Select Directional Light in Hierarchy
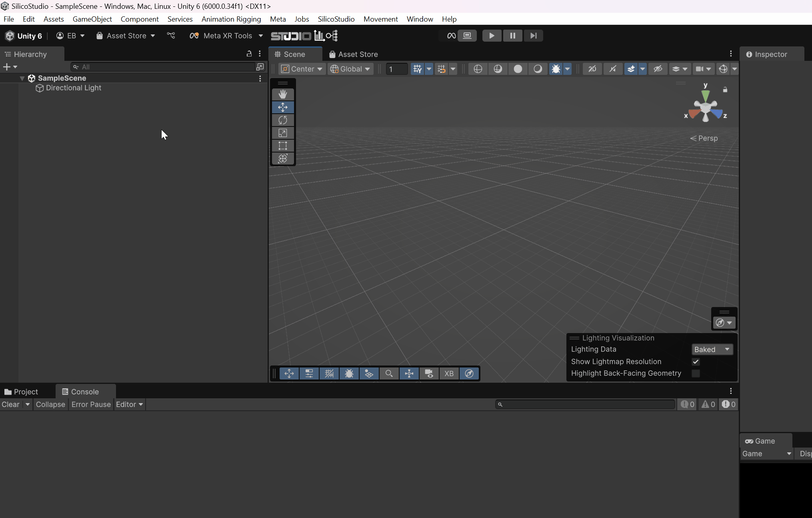 [73, 88]
